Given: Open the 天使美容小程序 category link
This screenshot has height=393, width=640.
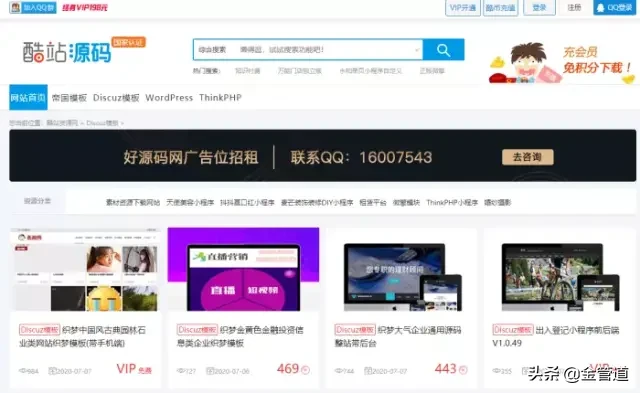Looking at the screenshot, I should tap(190, 202).
